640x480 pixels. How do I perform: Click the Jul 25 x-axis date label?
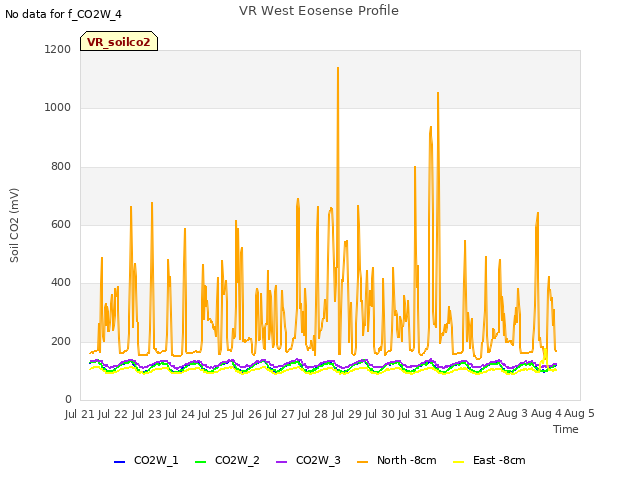click(213, 414)
